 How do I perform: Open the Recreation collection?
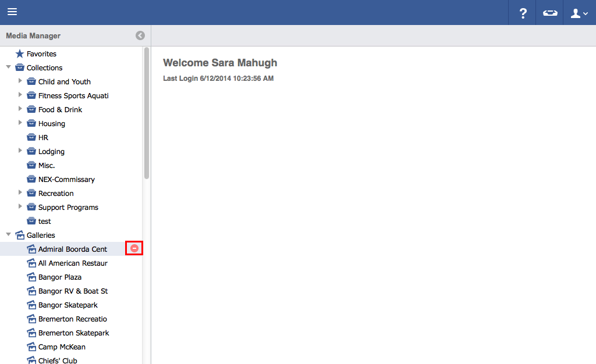[x=56, y=193]
